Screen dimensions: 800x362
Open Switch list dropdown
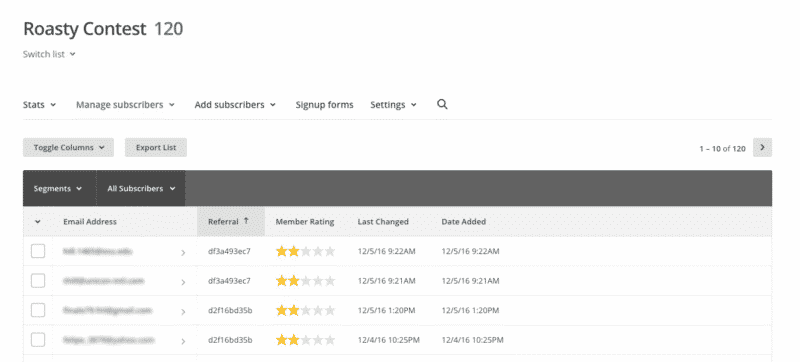[x=49, y=54]
